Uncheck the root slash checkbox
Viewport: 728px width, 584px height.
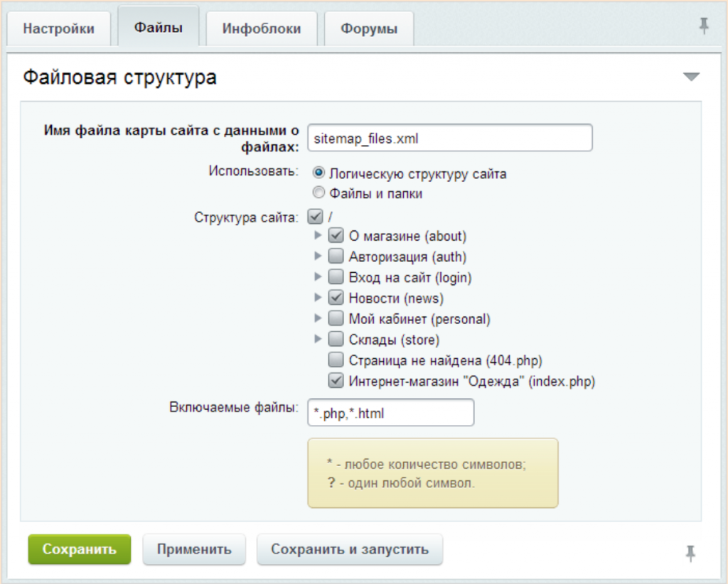pos(315,215)
